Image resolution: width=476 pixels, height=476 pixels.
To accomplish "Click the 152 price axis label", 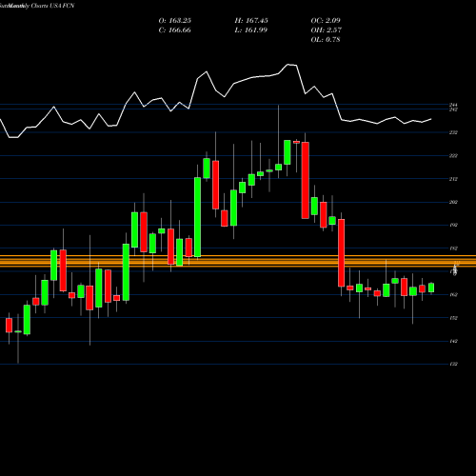I will point(453,318).
